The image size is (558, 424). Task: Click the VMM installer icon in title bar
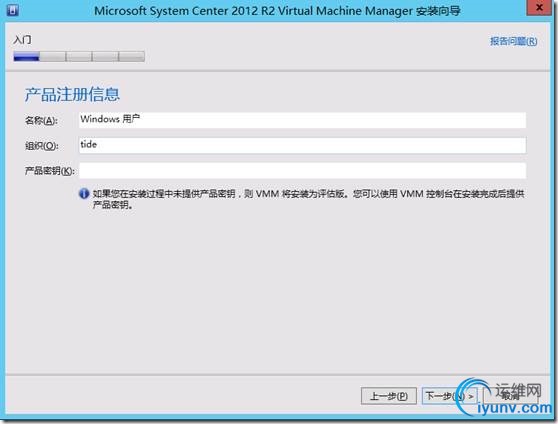12,10
